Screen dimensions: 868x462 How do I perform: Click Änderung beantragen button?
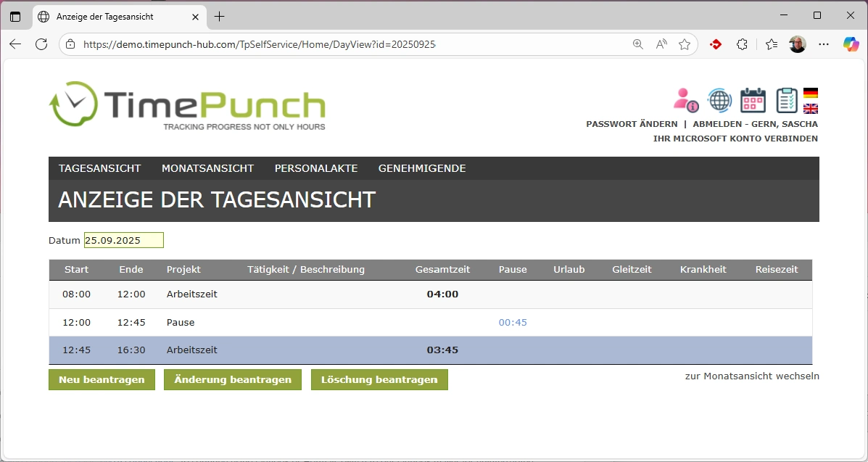pyautogui.click(x=233, y=379)
